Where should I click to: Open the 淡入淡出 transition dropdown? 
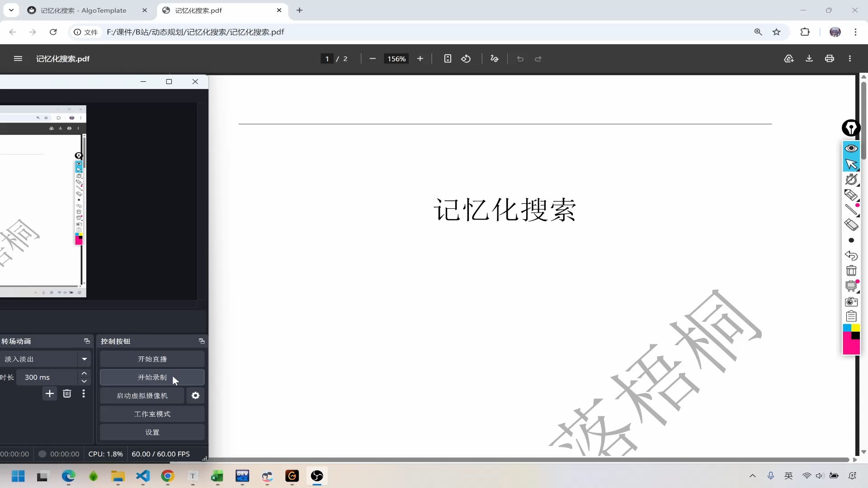[x=84, y=359]
